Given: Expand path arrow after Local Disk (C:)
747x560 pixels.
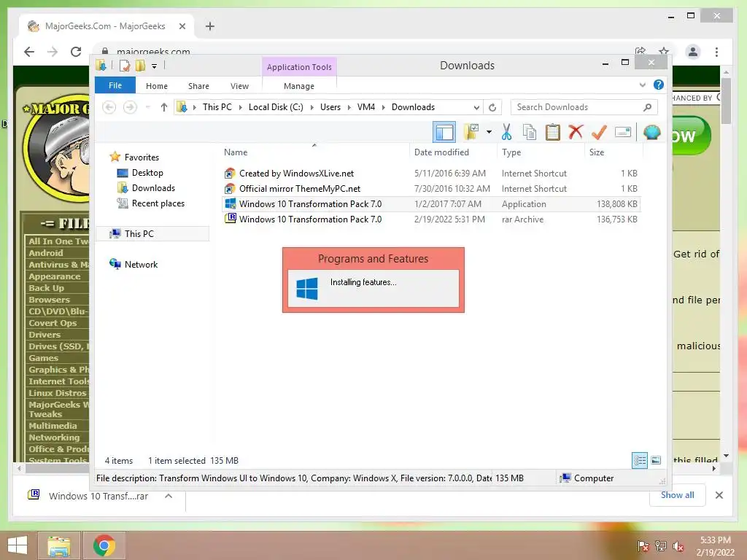Looking at the screenshot, I should point(311,108).
